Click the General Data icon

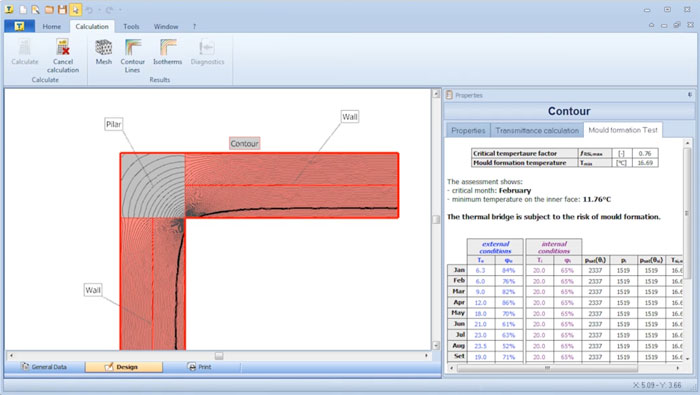pos(25,367)
